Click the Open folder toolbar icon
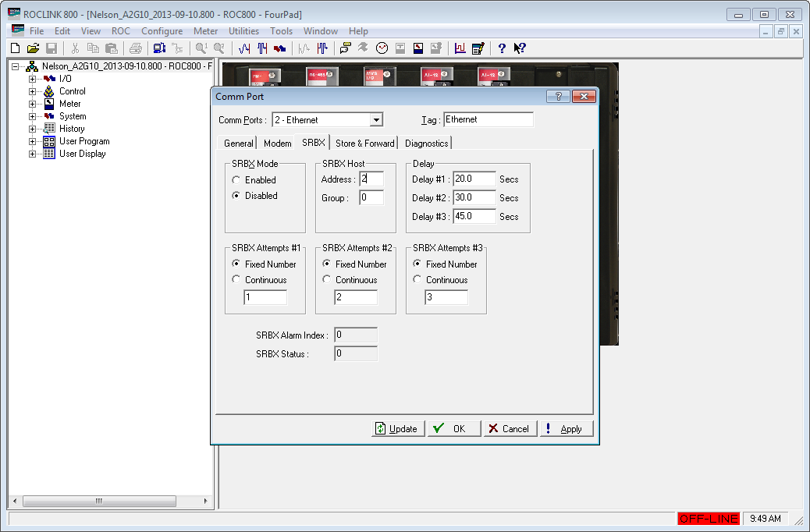This screenshot has width=810, height=532. tap(33, 48)
